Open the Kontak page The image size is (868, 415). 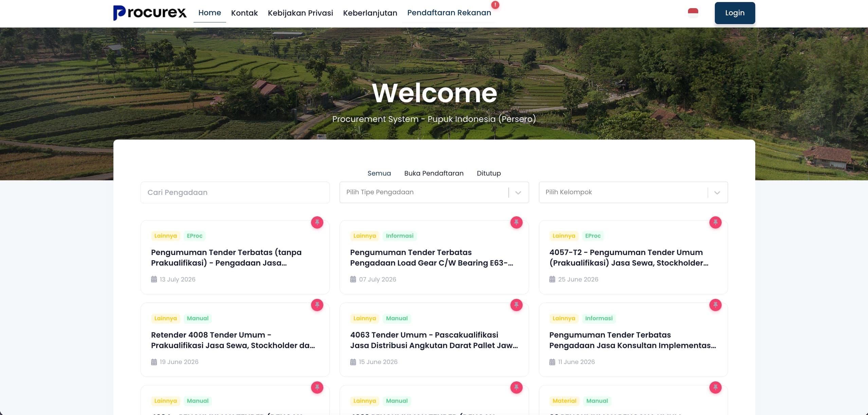tap(245, 13)
